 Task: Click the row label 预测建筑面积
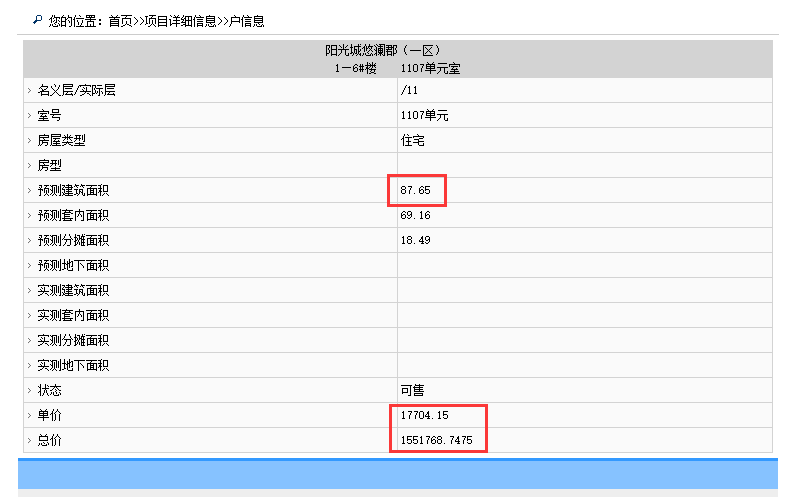73,191
